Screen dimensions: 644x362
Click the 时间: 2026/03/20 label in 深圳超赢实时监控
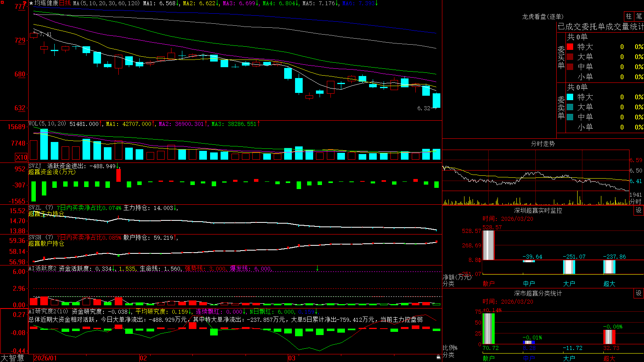508,219
